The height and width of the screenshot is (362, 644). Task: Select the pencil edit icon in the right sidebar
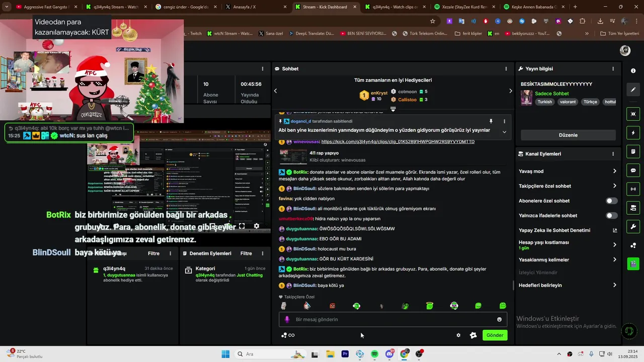click(633, 89)
